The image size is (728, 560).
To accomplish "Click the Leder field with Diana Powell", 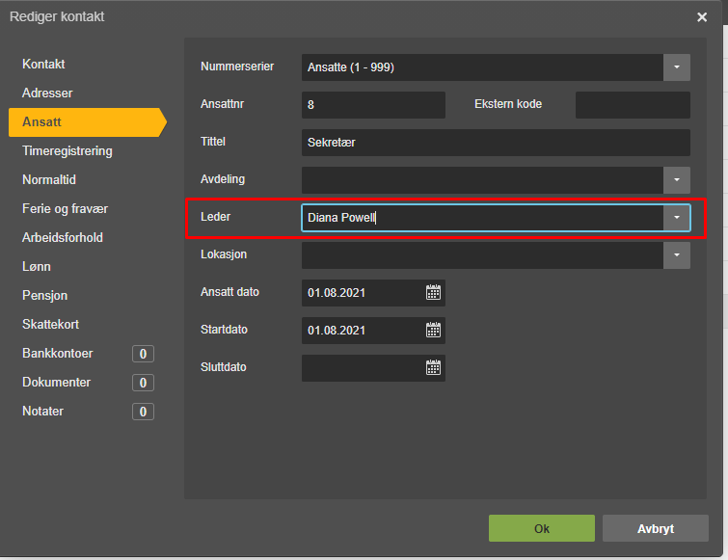I will click(482, 218).
